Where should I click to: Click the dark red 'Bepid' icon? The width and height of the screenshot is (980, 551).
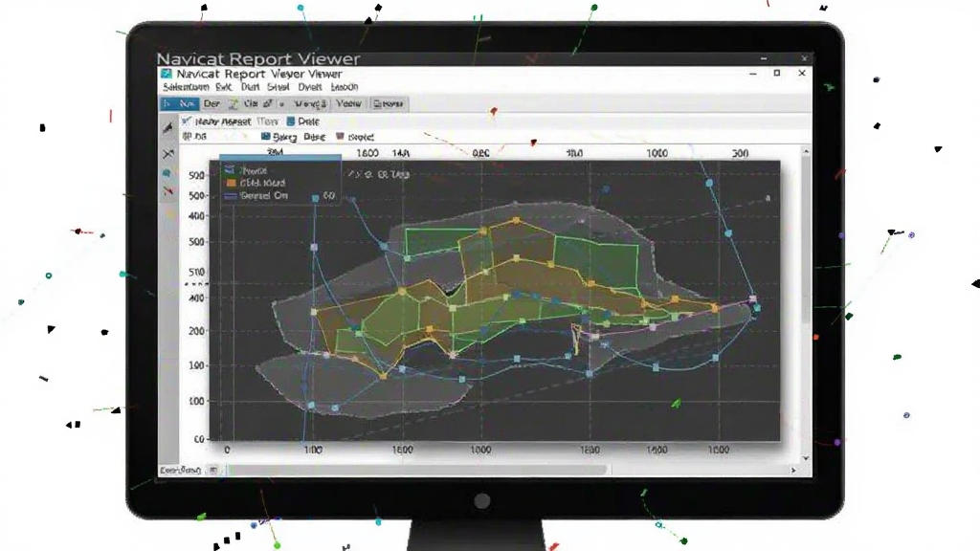pos(340,136)
